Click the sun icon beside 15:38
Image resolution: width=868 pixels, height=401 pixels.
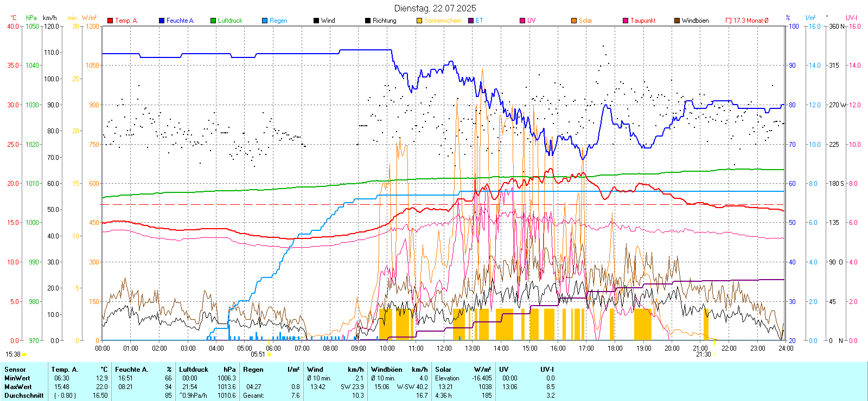coord(24,354)
